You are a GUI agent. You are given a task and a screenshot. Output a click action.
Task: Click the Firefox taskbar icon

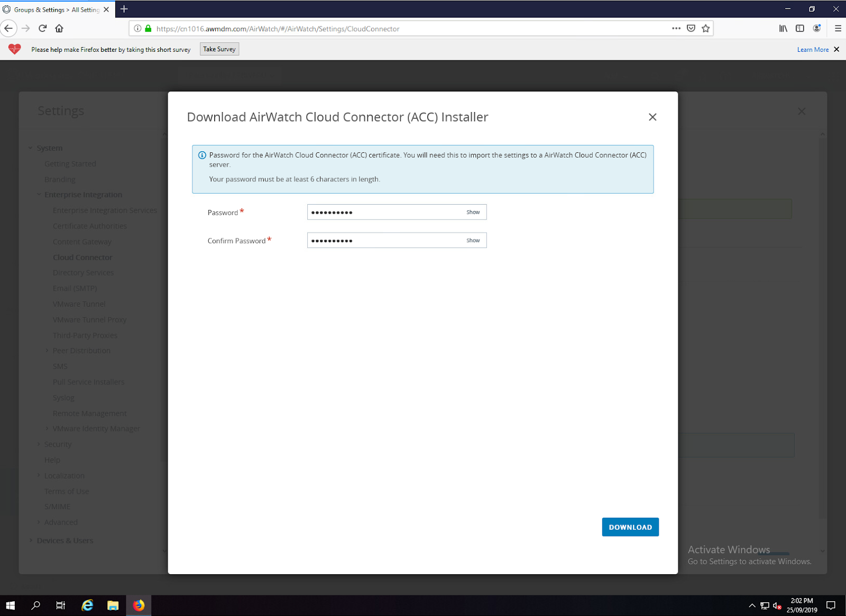[x=139, y=605]
